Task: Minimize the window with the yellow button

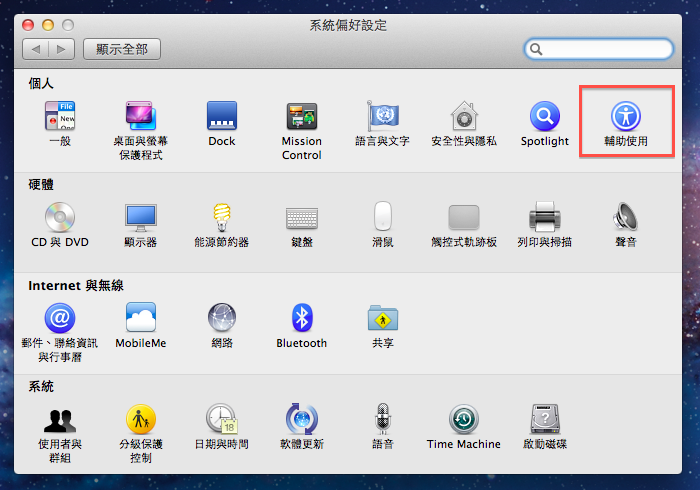Action: (48, 25)
